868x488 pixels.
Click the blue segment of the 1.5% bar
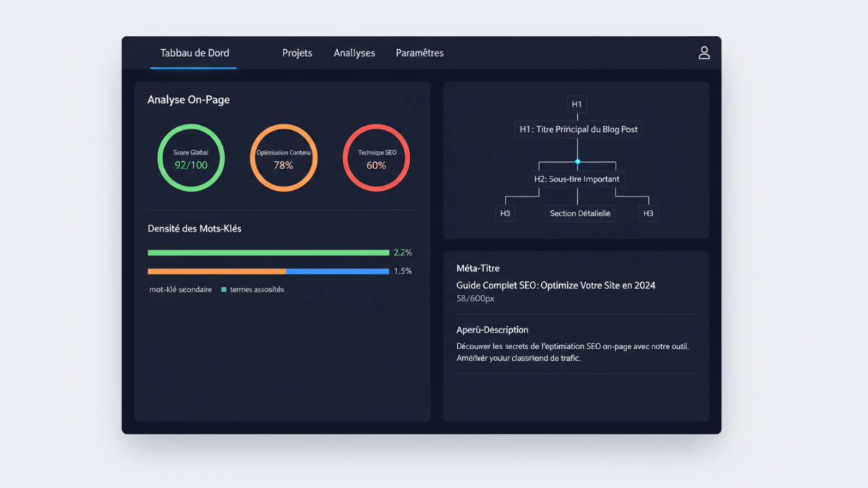click(337, 272)
